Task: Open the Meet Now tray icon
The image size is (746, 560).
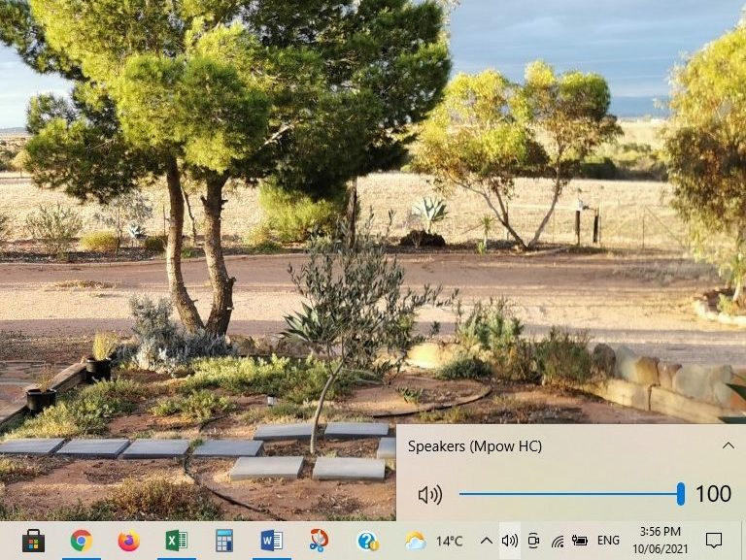Action: pyautogui.click(x=534, y=541)
